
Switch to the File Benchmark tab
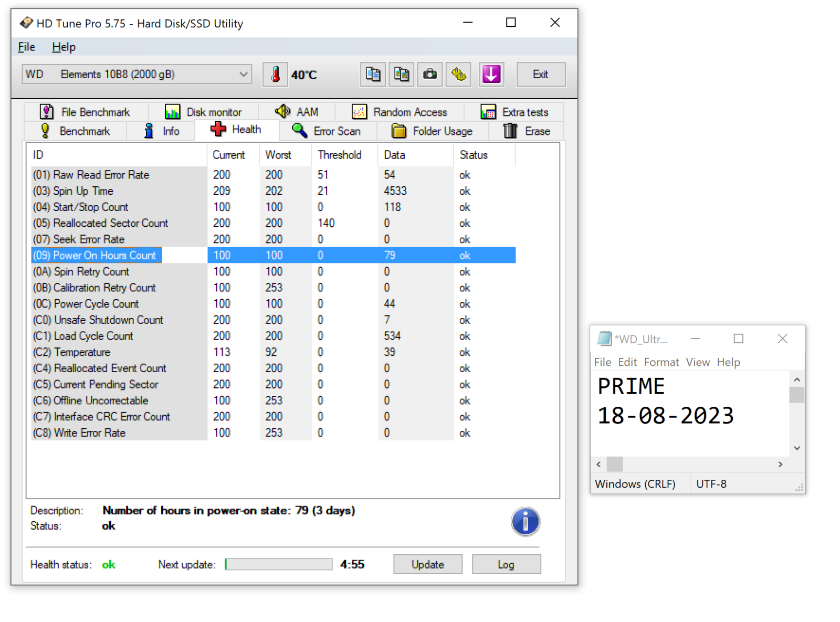(x=86, y=112)
